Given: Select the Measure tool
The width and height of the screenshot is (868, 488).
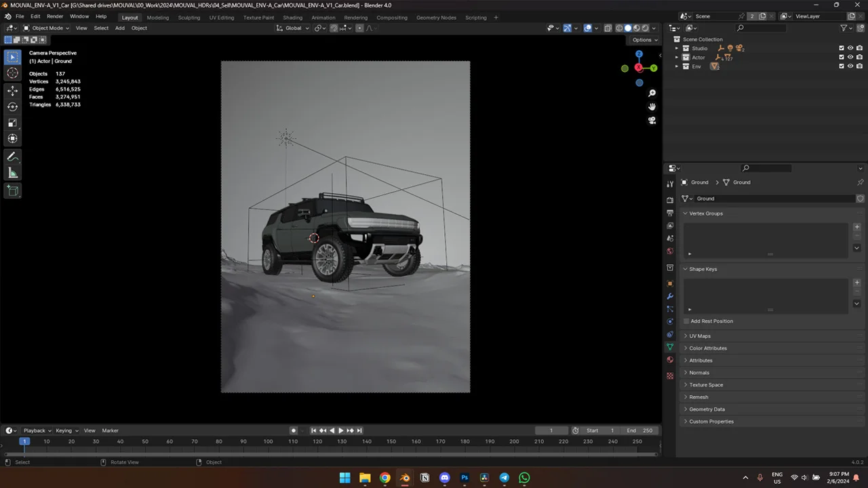Looking at the screenshot, I should point(12,172).
